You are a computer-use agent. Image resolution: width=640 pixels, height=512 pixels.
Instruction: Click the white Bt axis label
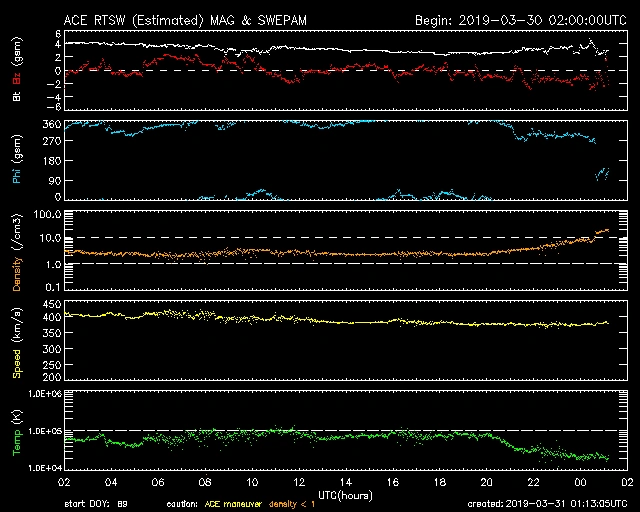pyautogui.click(x=16, y=97)
